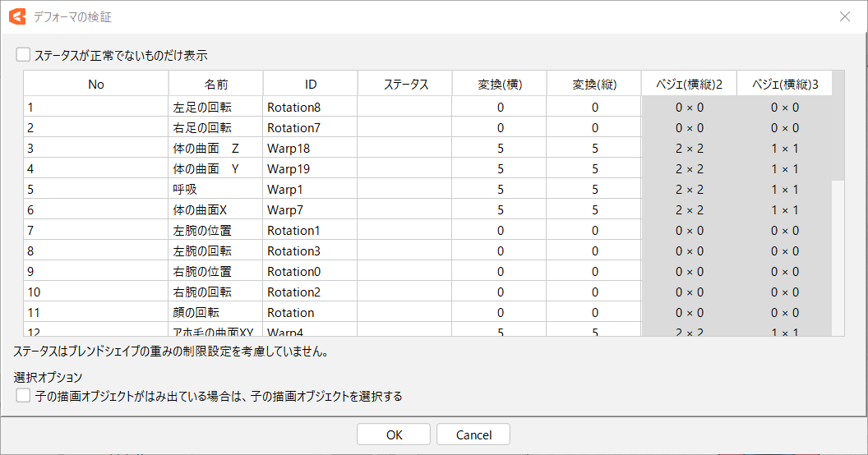Select the 左足の回転 row

(x=202, y=108)
